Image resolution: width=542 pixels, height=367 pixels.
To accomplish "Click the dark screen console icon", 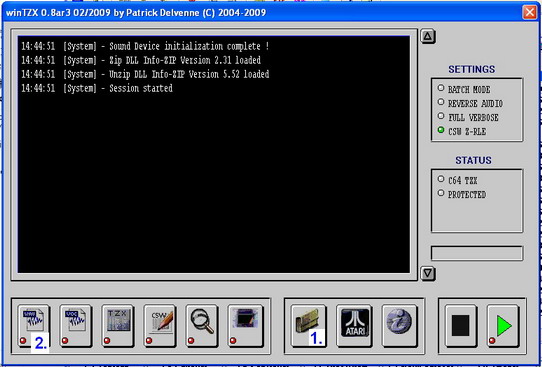I will click(x=245, y=326).
